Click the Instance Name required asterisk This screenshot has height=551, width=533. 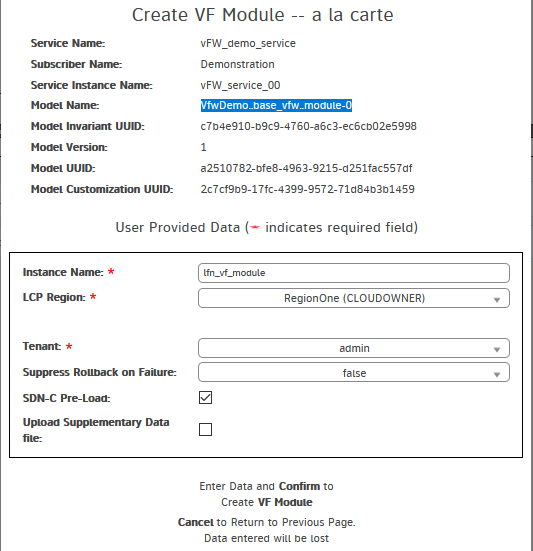pyautogui.click(x=111, y=272)
